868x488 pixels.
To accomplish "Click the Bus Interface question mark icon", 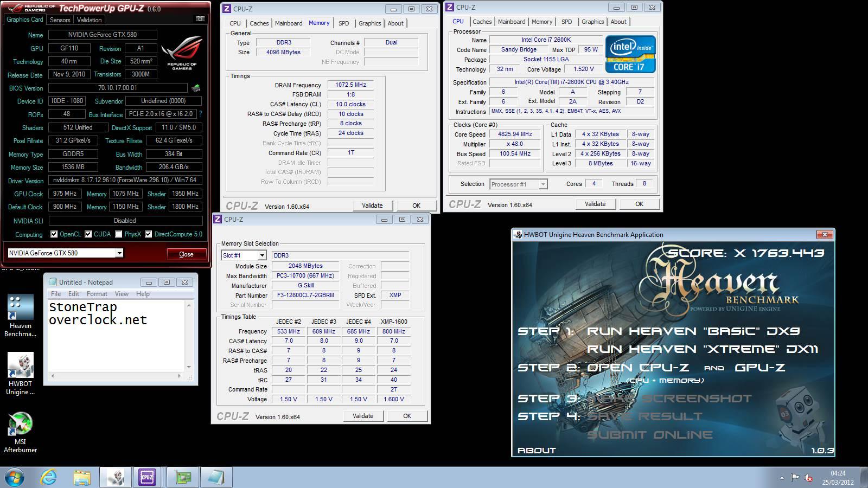I will (x=200, y=114).
